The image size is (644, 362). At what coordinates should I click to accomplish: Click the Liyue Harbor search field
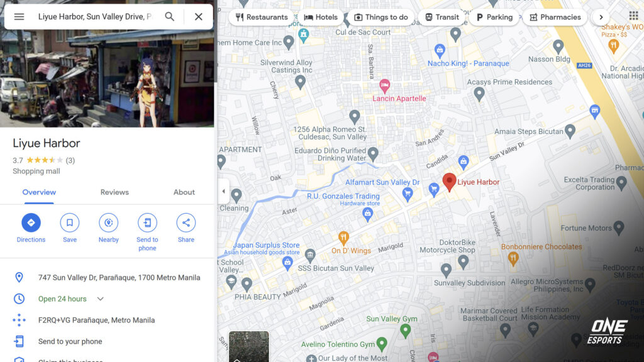point(94,17)
